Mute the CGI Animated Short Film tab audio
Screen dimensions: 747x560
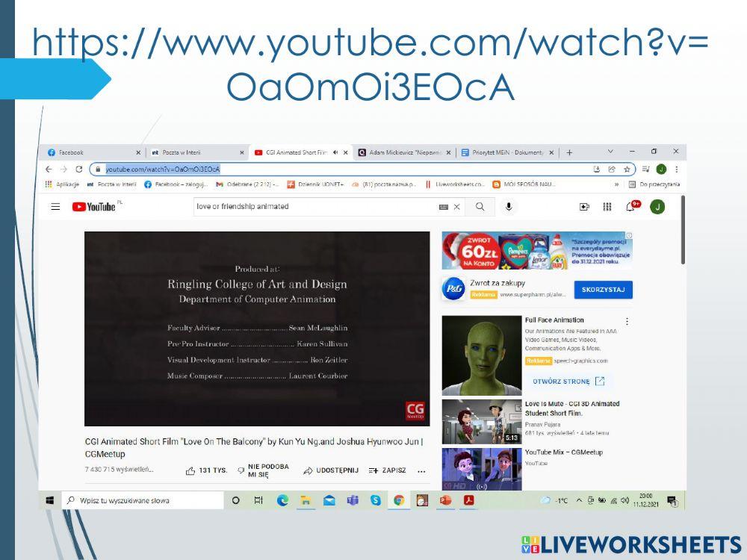point(335,152)
